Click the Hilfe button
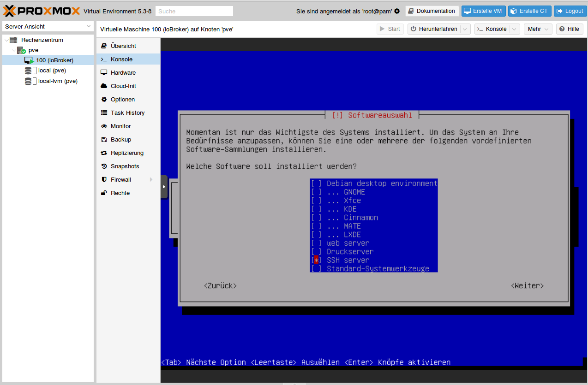This screenshot has width=588, height=385. point(569,29)
